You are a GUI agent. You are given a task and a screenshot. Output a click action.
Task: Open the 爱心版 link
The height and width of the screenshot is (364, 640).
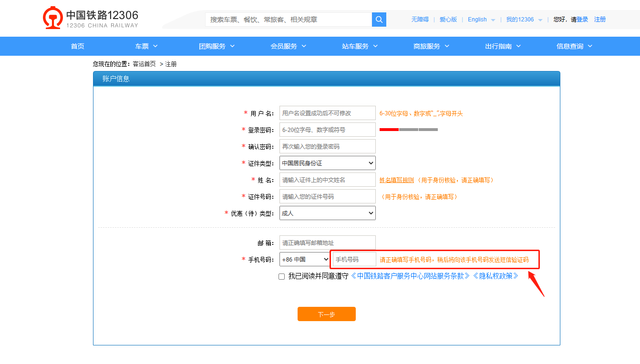pyautogui.click(x=448, y=20)
